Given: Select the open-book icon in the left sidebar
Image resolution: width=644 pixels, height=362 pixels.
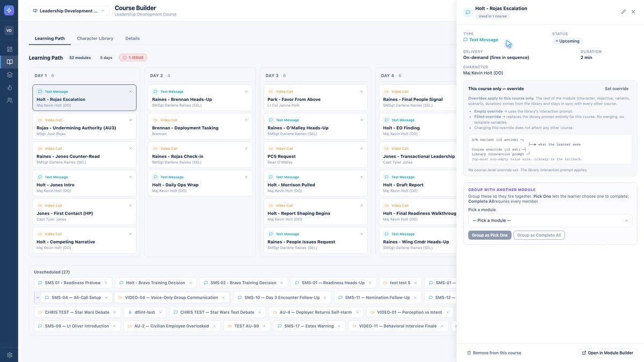Looking at the screenshot, I should click(x=9, y=62).
